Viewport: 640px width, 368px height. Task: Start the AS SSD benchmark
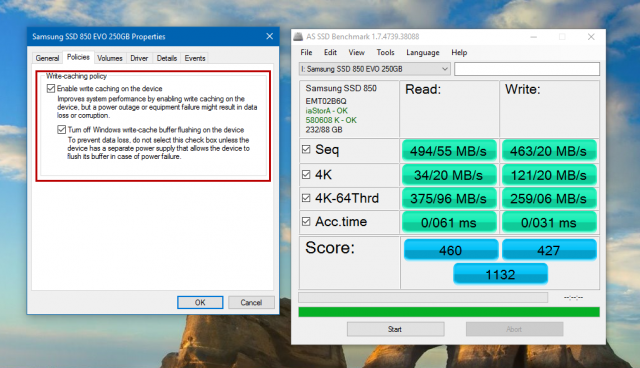[x=395, y=329]
